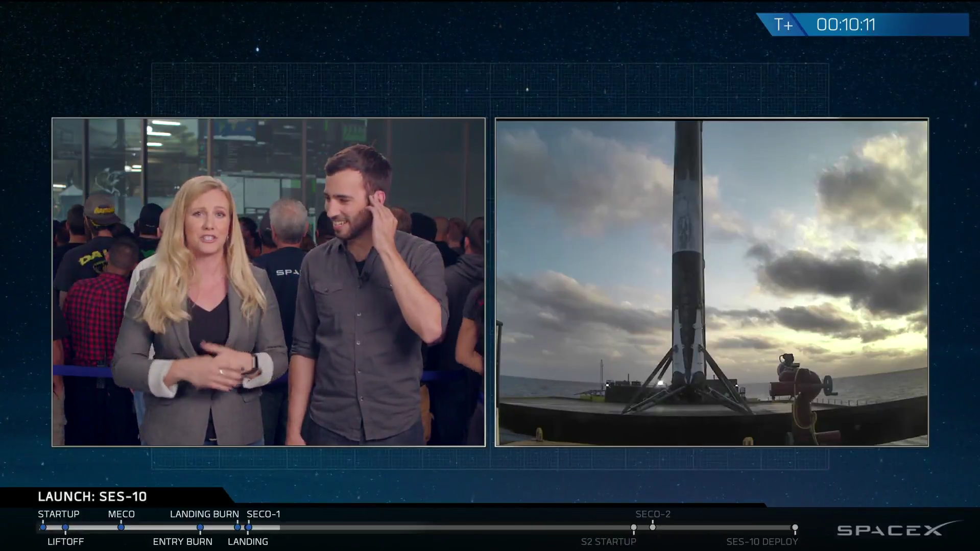Select the droneship landing video panel
The image size is (980, 551).
click(x=711, y=282)
